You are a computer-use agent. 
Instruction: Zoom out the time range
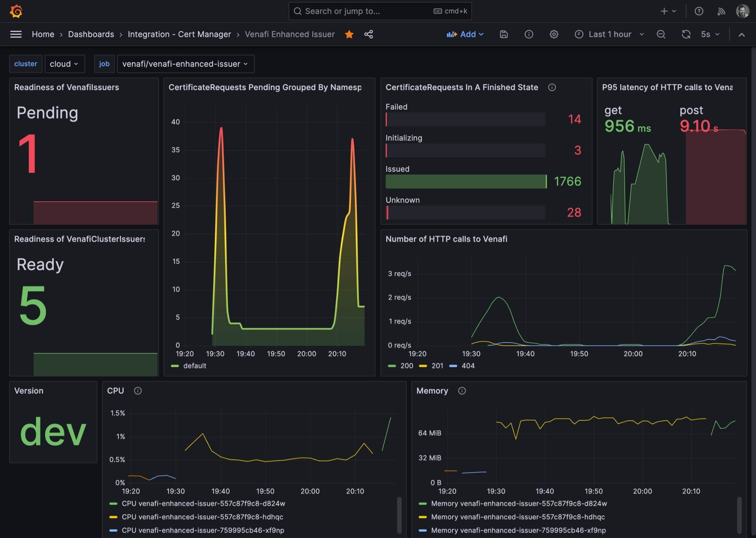[x=661, y=34]
